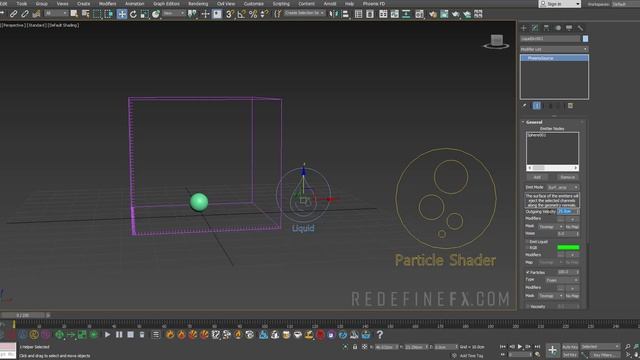640x360 pixels.
Task: Open the Modify command panel tab
Action: click(535, 28)
